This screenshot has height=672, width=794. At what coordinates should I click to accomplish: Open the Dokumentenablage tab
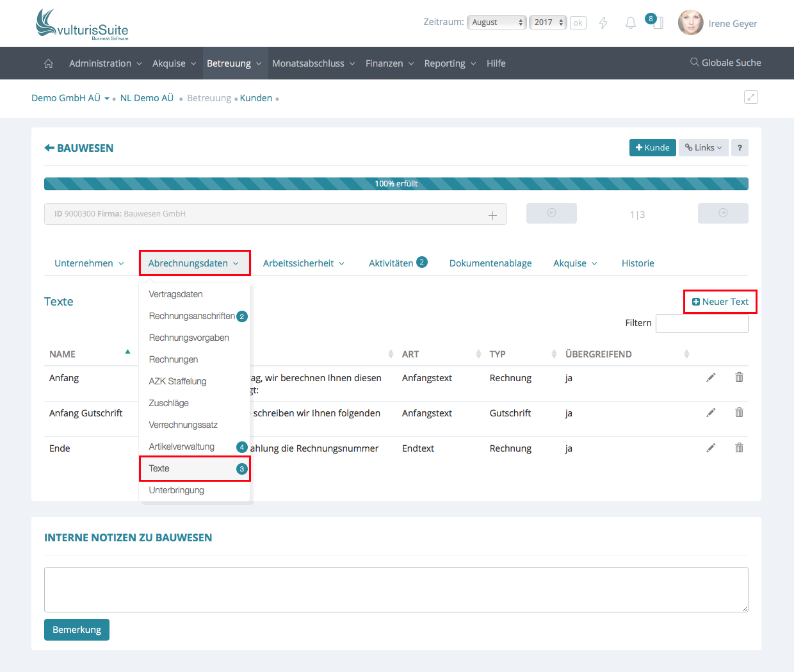pyautogui.click(x=490, y=263)
